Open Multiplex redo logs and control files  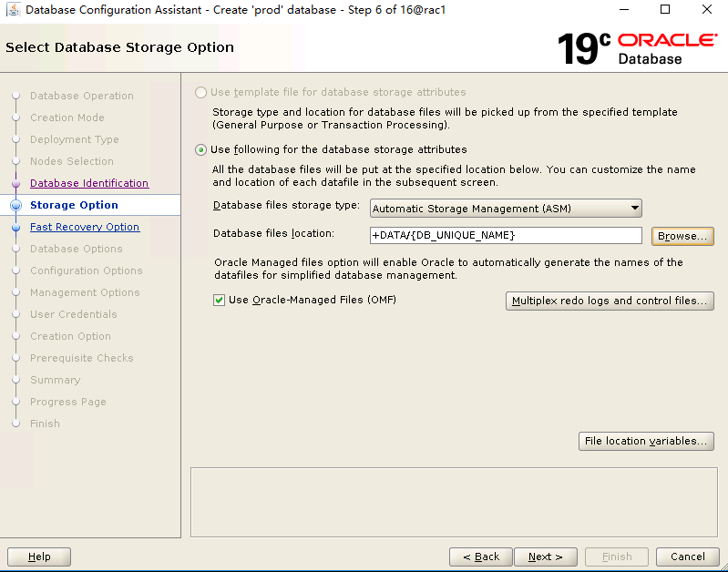[610, 301]
